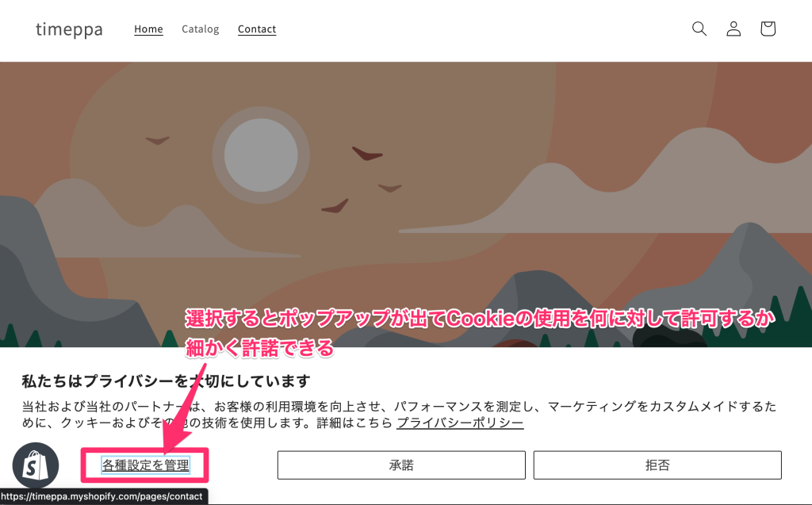Open the Contact menu item

point(256,29)
